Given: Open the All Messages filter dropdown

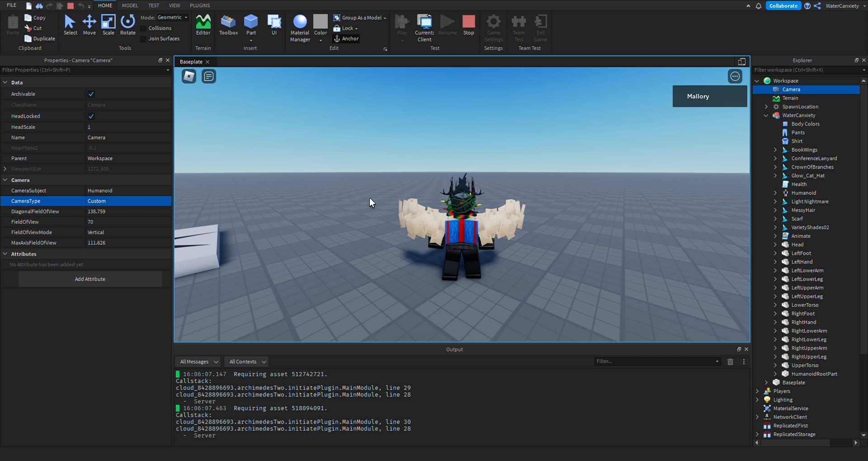Looking at the screenshot, I should (x=198, y=362).
